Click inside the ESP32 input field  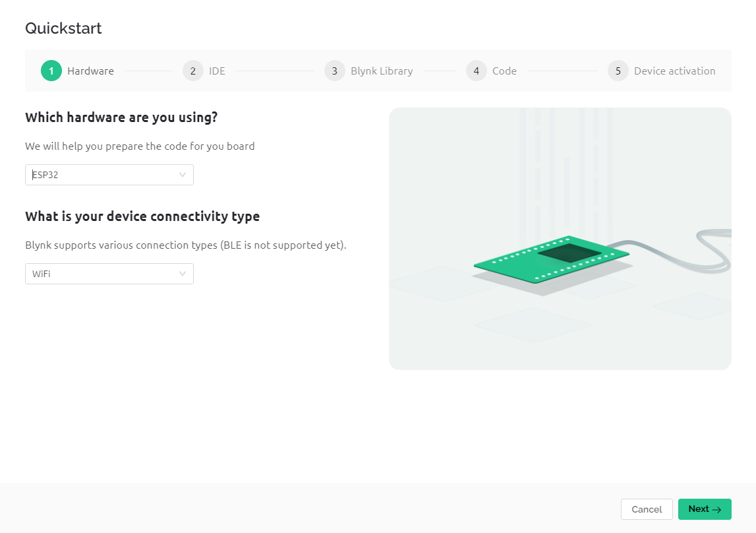92,175
